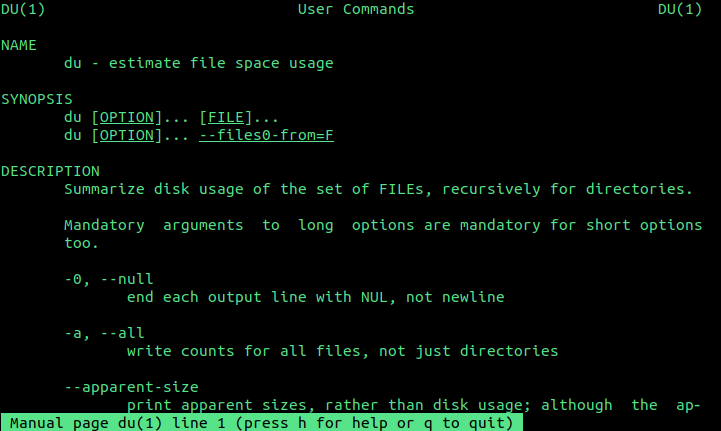Click the underlined FILE argument

(226, 117)
